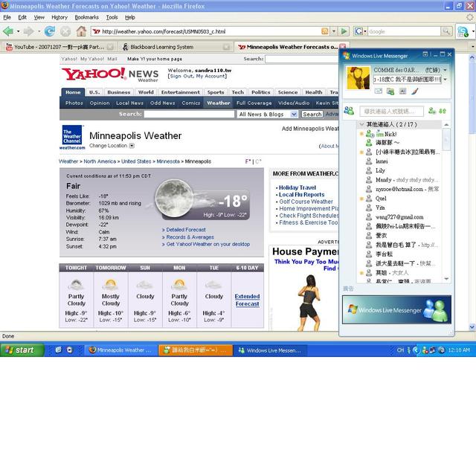Open search engine selector dropdown
476x476 pixels.
click(365, 31)
